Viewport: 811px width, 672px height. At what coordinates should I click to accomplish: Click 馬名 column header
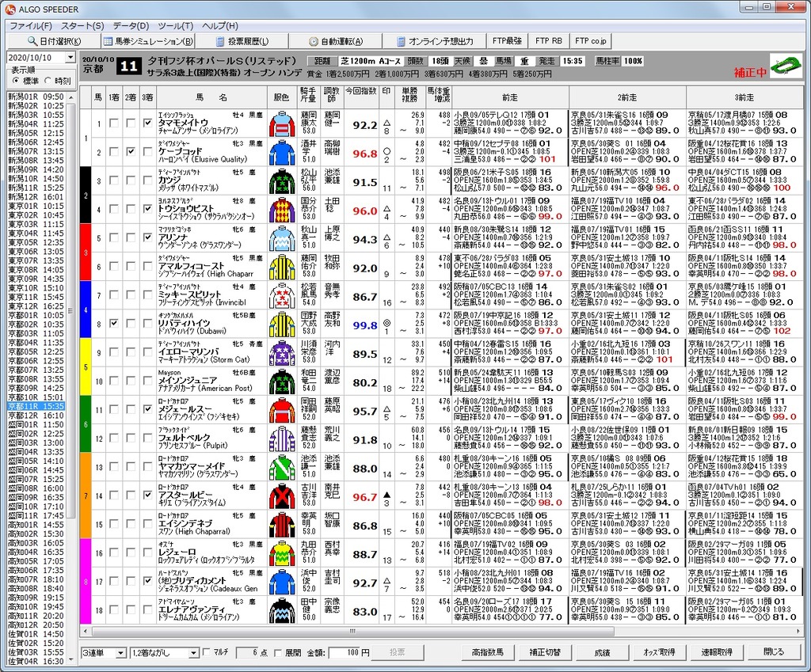211,97
